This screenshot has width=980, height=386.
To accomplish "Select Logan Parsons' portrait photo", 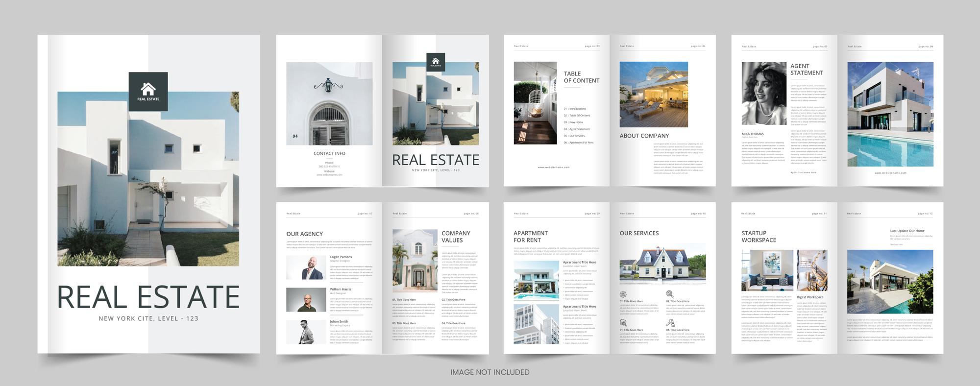I will (x=306, y=267).
